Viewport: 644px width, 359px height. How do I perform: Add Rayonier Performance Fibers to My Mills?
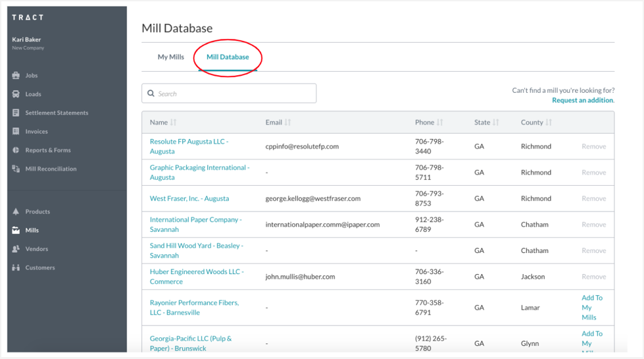(x=591, y=308)
